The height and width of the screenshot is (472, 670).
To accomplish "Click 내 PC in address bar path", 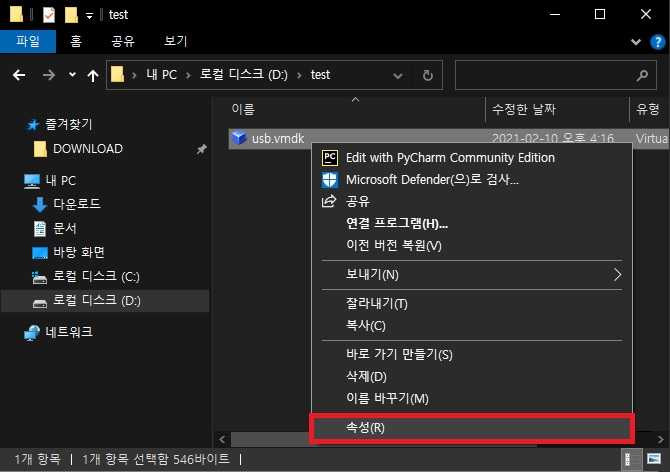I will [x=161, y=75].
